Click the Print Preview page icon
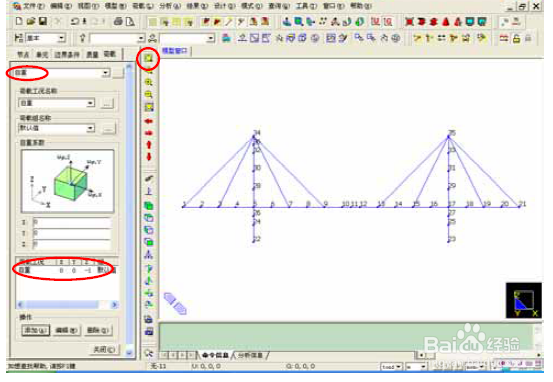Image resolution: width=553 pixels, height=382 pixels. [130, 22]
